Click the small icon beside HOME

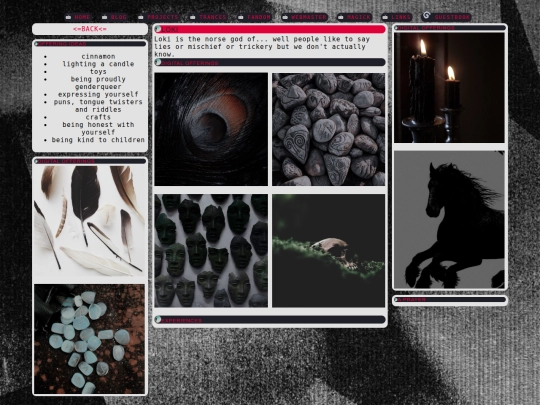click(68, 17)
